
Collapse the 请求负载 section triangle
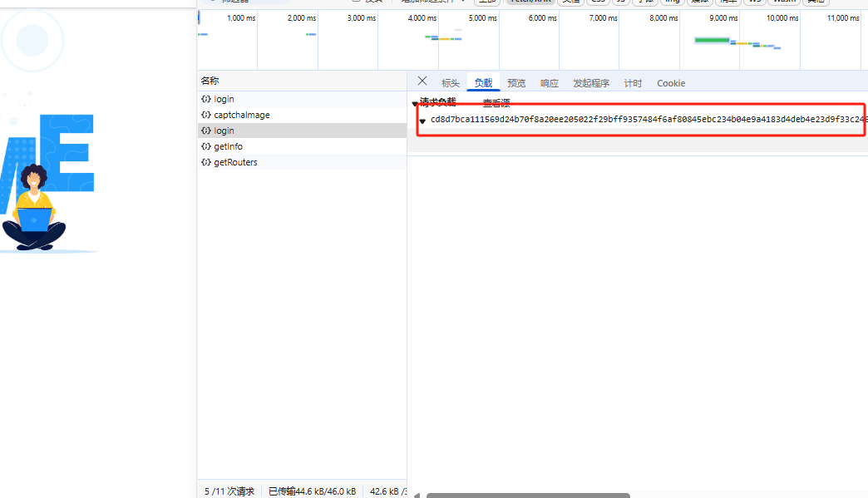(415, 103)
